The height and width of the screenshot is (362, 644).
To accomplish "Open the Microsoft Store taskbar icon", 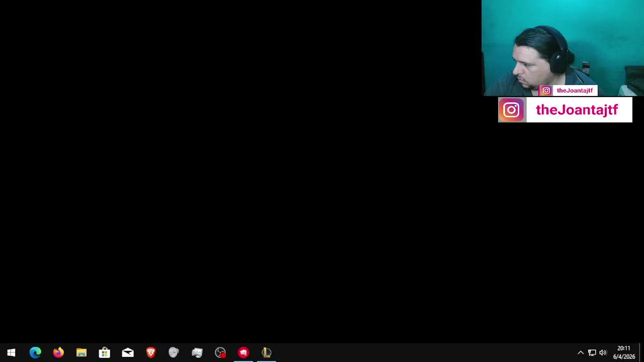I will point(105,352).
